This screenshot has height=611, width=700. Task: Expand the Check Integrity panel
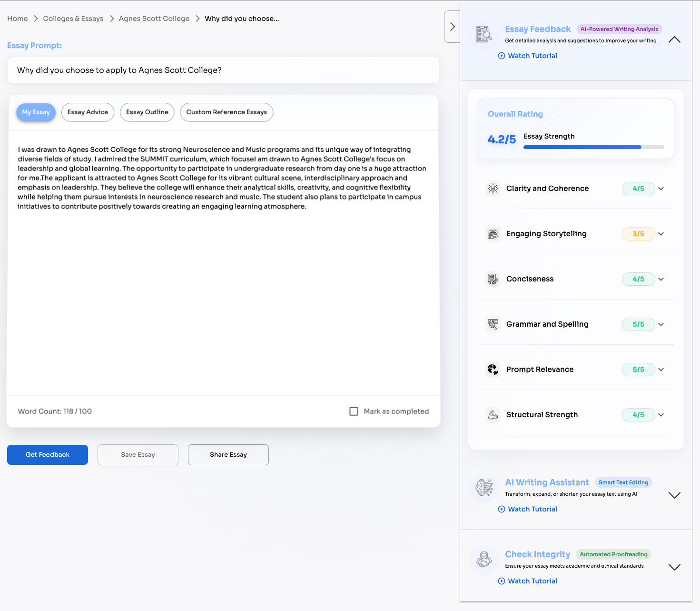674,567
